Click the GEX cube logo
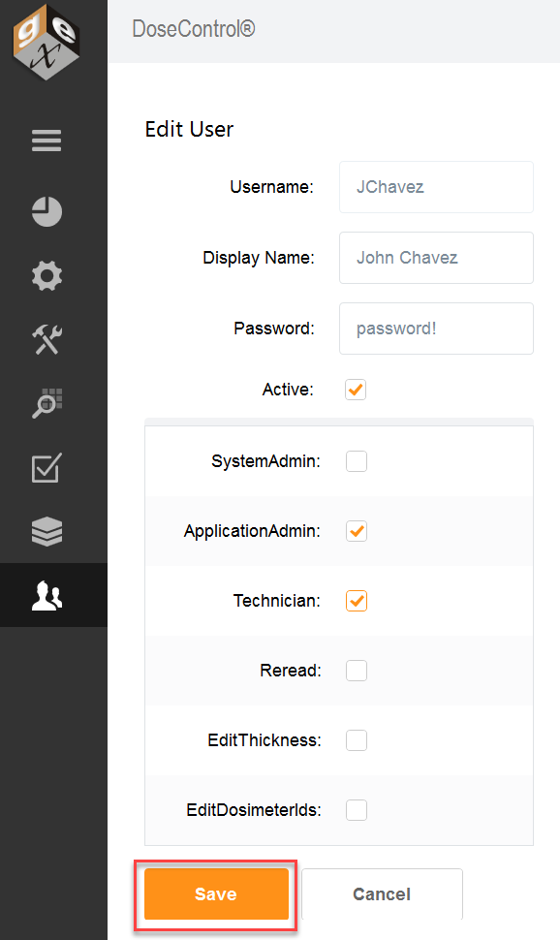560x940 pixels. pos(47,42)
